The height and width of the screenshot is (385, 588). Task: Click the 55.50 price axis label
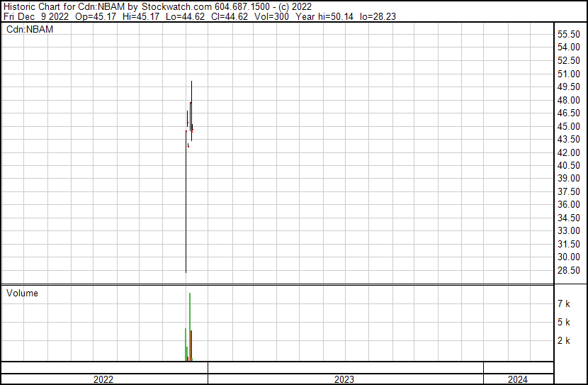(x=569, y=35)
